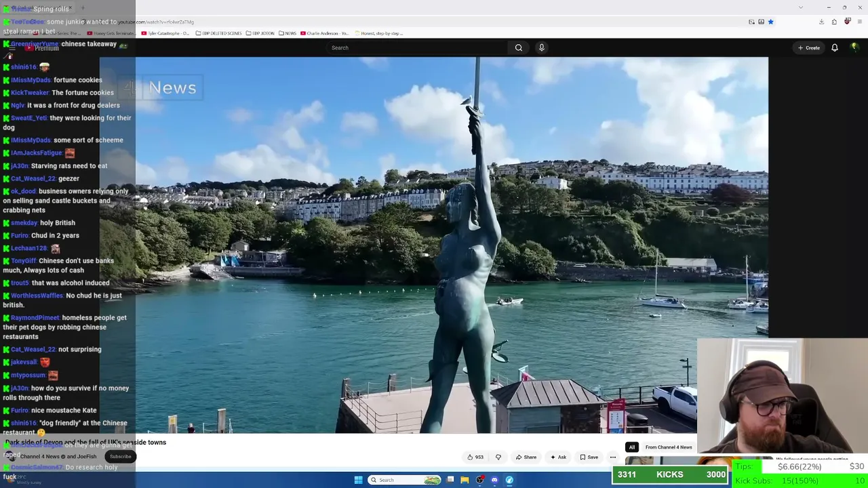Click the YouTube Premium logo
868x488 pixels.
[42, 47]
